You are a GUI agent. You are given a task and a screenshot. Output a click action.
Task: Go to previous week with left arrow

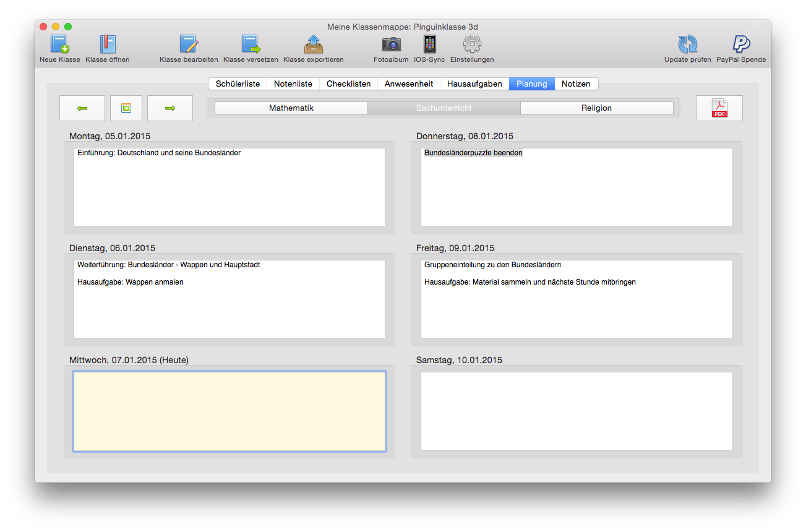[82, 108]
